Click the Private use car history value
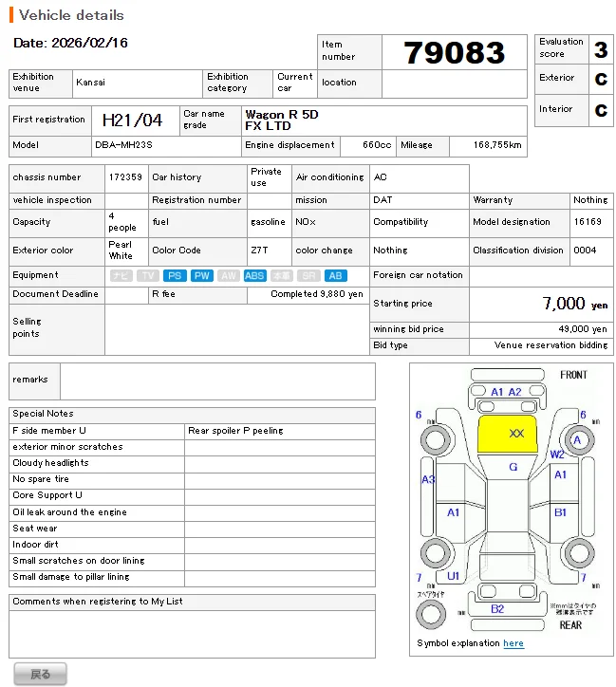Image resolution: width=616 pixels, height=687 pixels. [x=266, y=177]
